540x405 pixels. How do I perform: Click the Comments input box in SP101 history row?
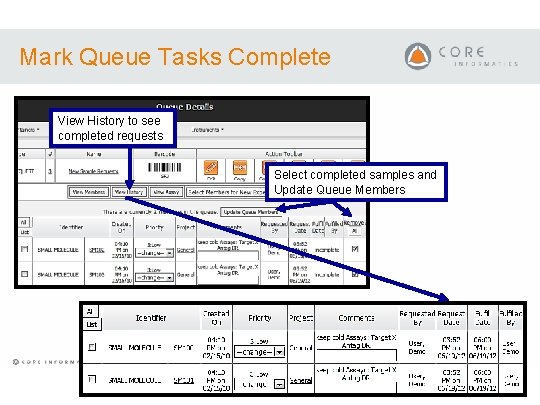pos(356,387)
